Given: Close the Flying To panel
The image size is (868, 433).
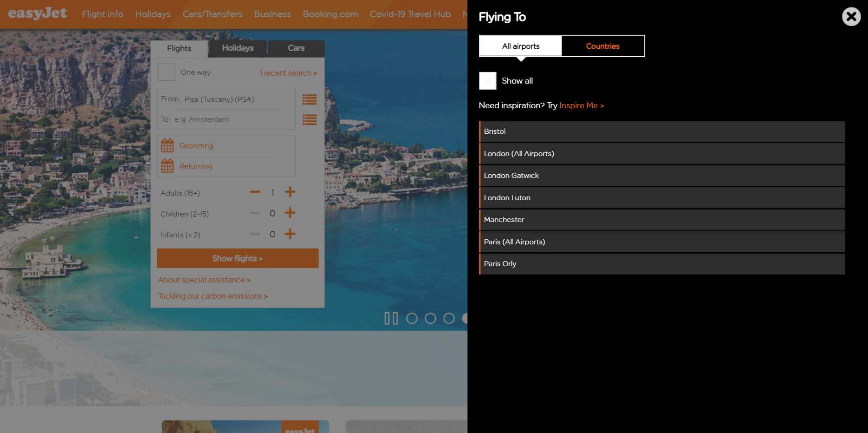Looking at the screenshot, I should click(x=851, y=17).
